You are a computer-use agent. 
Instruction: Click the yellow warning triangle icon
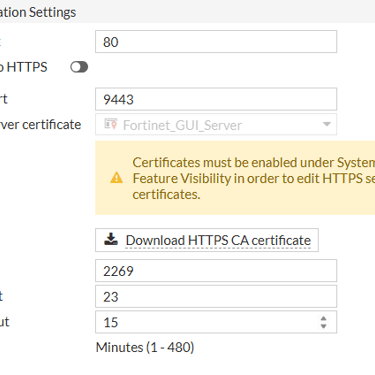point(116,178)
